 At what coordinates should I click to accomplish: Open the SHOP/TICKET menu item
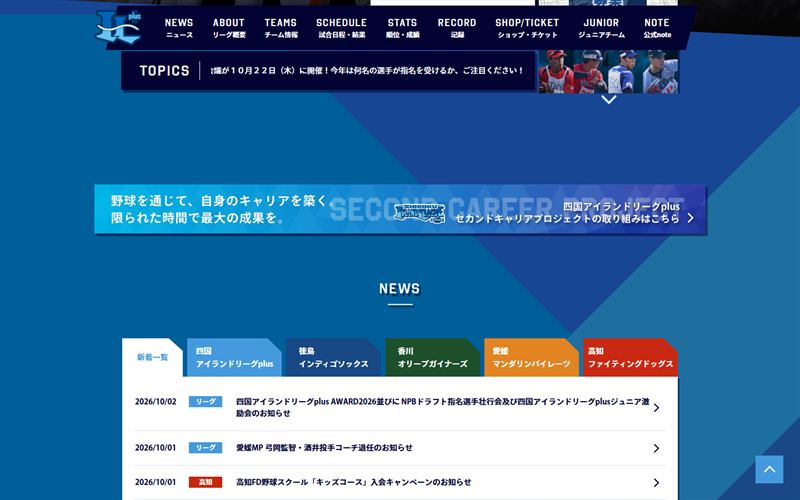pos(527,28)
